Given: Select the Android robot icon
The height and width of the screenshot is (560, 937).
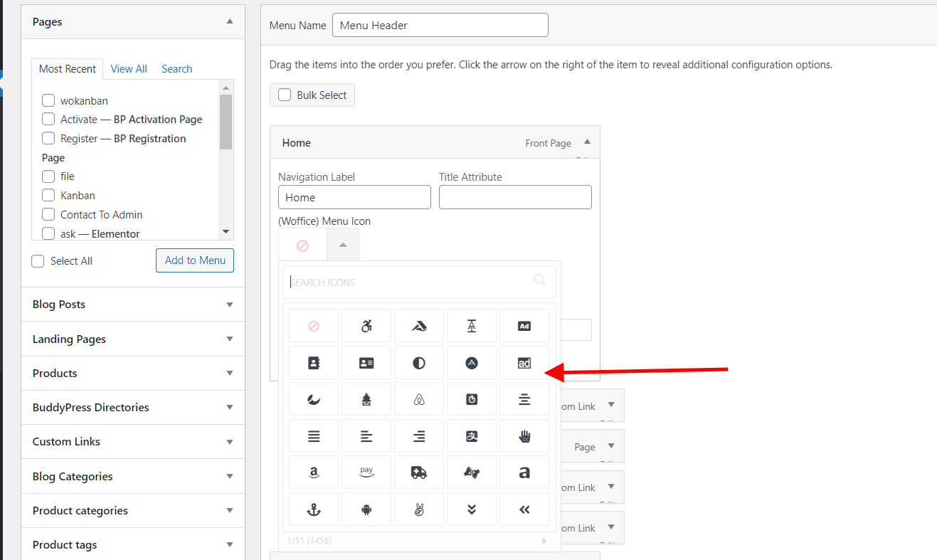Looking at the screenshot, I should pyautogui.click(x=366, y=509).
